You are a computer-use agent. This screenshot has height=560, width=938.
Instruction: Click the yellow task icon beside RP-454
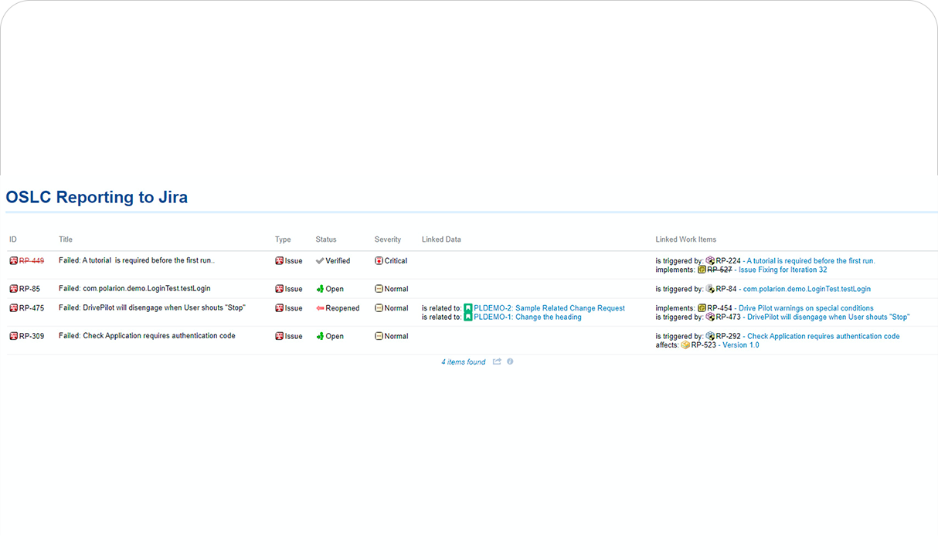pyautogui.click(x=703, y=307)
